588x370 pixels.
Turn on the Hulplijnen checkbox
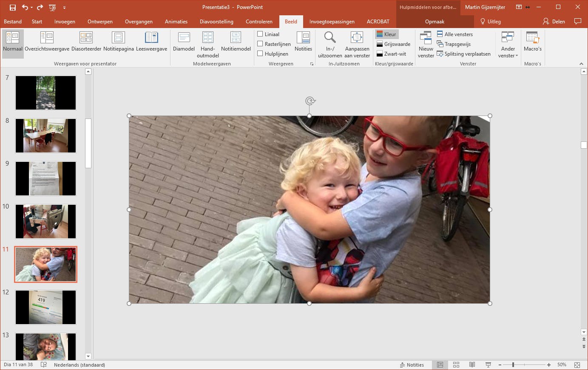(260, 54)
